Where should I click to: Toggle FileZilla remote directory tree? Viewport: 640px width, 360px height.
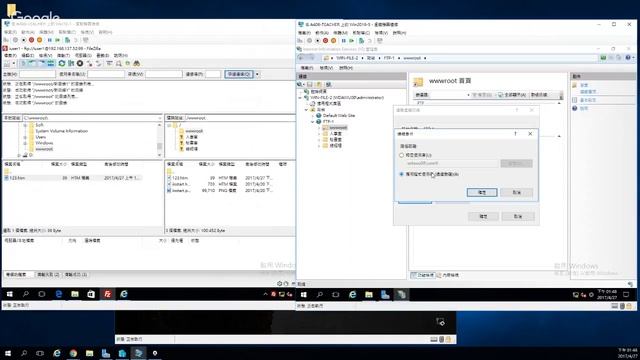(x=41, y=63)
